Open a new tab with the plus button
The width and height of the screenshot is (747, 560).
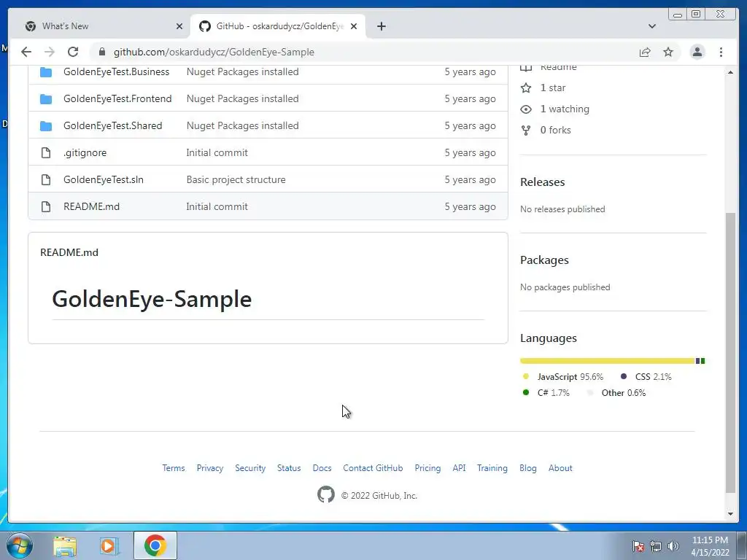pyautogui.click(x=381, y=26)
